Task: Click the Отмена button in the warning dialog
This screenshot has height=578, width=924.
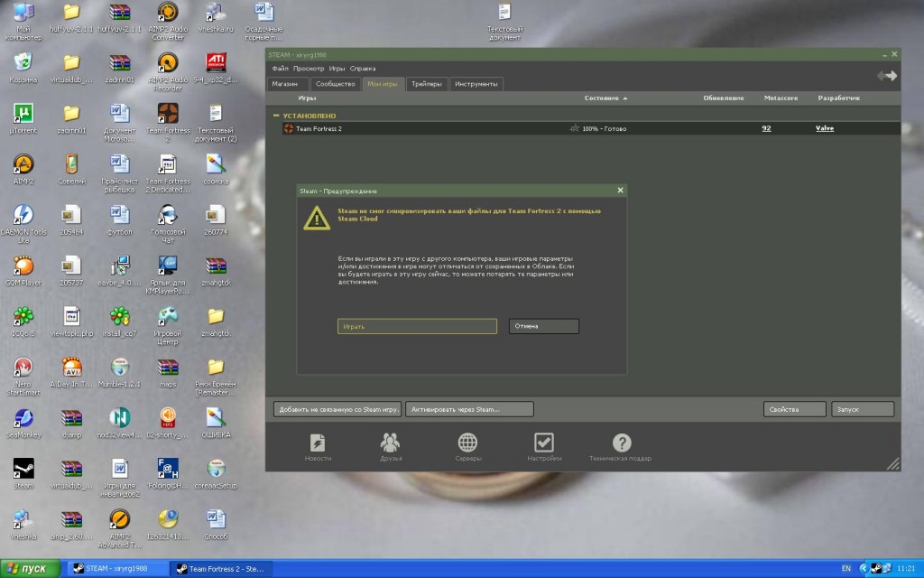Action: (x=544, y=326)
